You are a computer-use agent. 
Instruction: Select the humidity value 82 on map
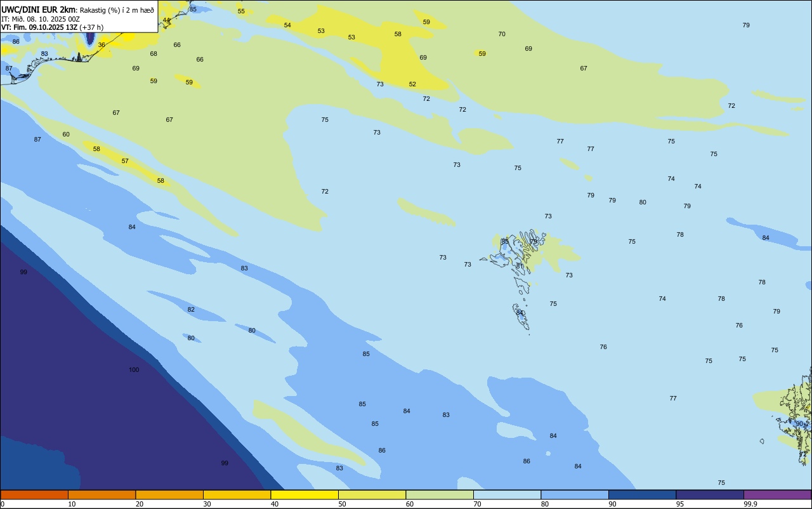pyautogui.click(x=191, y=310)
